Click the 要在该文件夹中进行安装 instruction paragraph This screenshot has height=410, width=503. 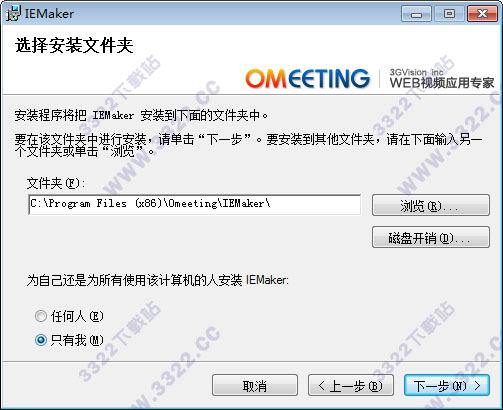pyautogui.click(x=248, y=145)
